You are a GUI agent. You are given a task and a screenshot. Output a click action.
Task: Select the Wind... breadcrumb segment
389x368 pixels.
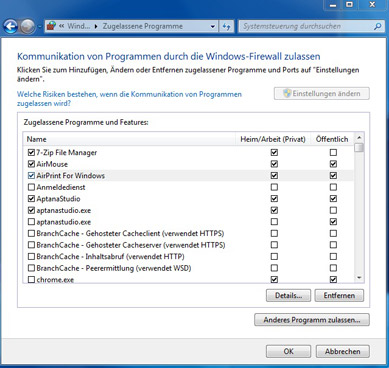pos(79,26)
